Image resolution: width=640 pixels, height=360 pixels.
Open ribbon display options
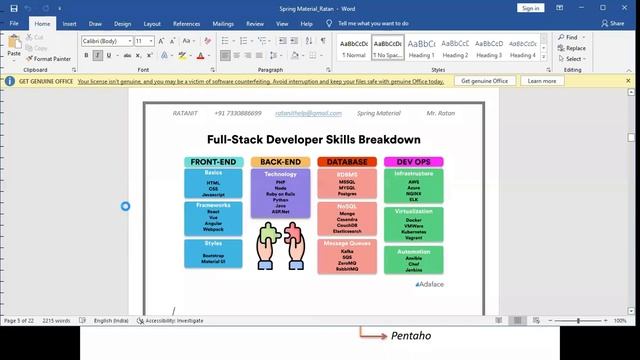(560, 8)
